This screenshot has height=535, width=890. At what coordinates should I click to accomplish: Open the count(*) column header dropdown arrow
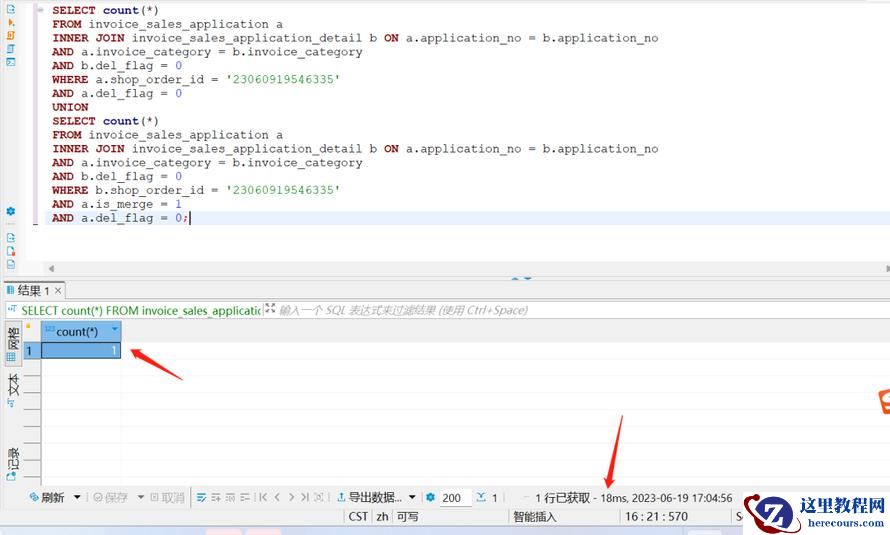click(115, 329)
